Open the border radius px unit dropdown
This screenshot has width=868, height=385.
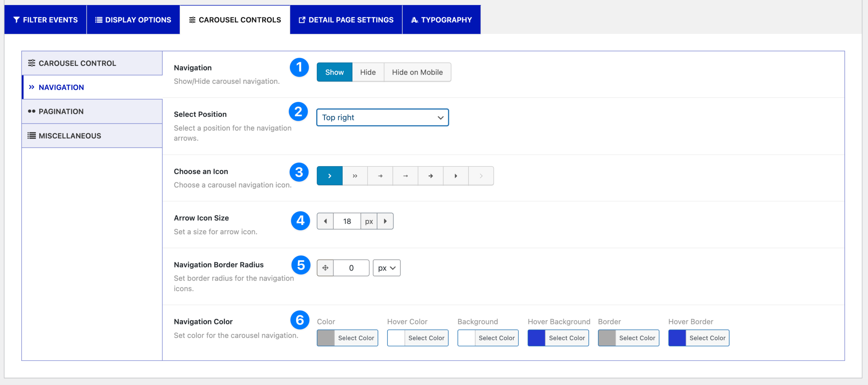click(x=387, y=268)
